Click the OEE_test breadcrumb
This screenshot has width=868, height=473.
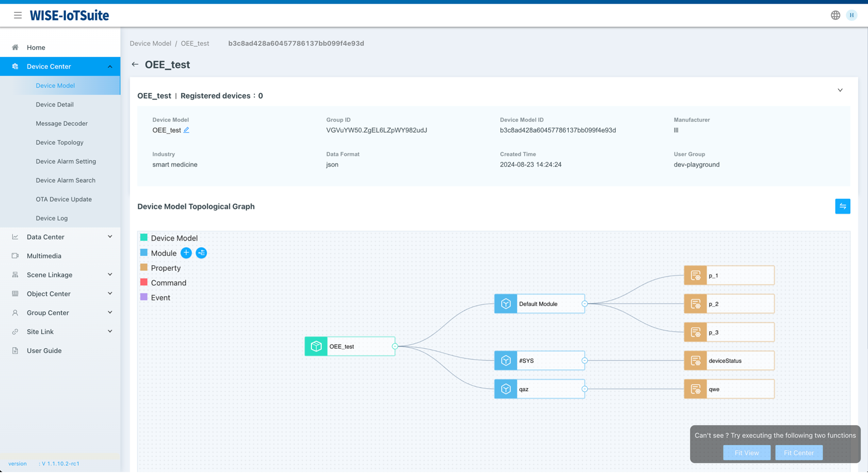coord(195,43)
